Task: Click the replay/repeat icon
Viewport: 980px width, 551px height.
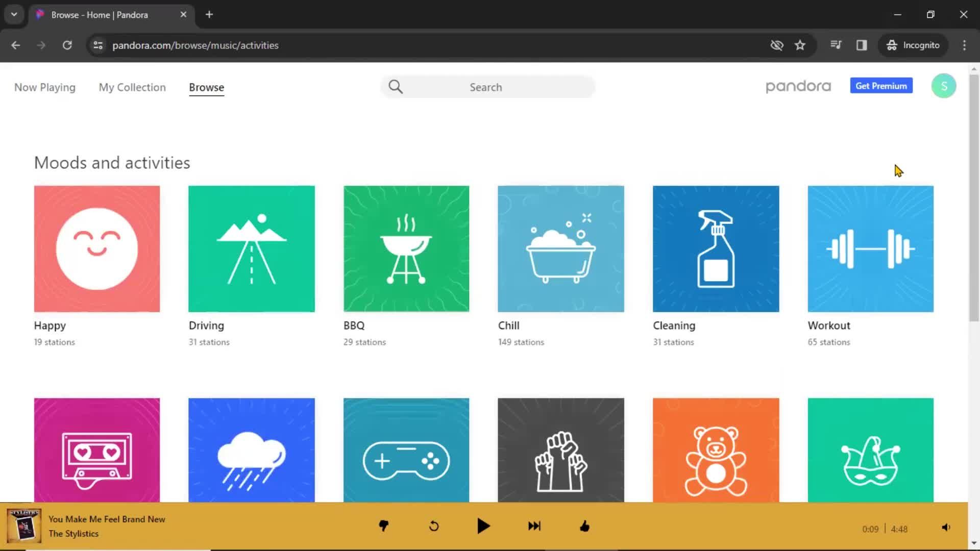Action: point(434,526)
